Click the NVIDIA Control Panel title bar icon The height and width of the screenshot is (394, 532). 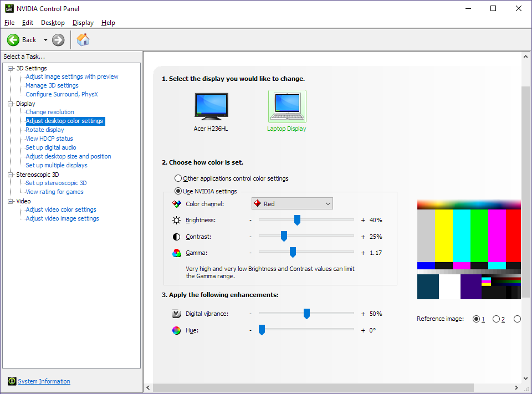9,8
